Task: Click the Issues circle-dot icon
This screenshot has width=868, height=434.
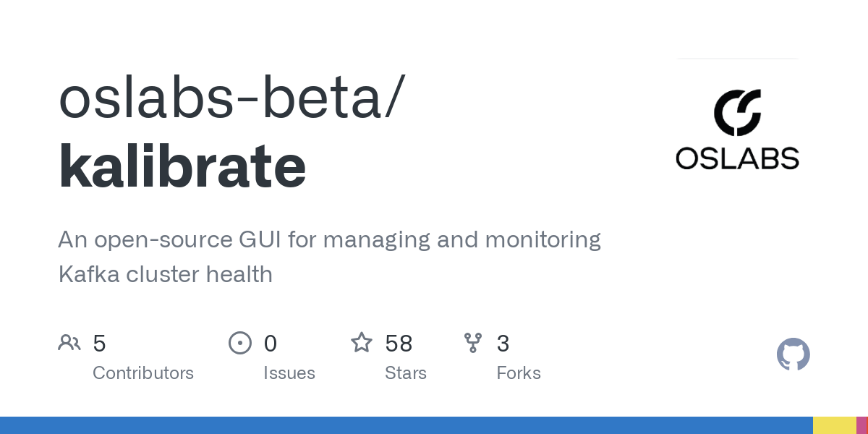Action: (x=239, y=343)
